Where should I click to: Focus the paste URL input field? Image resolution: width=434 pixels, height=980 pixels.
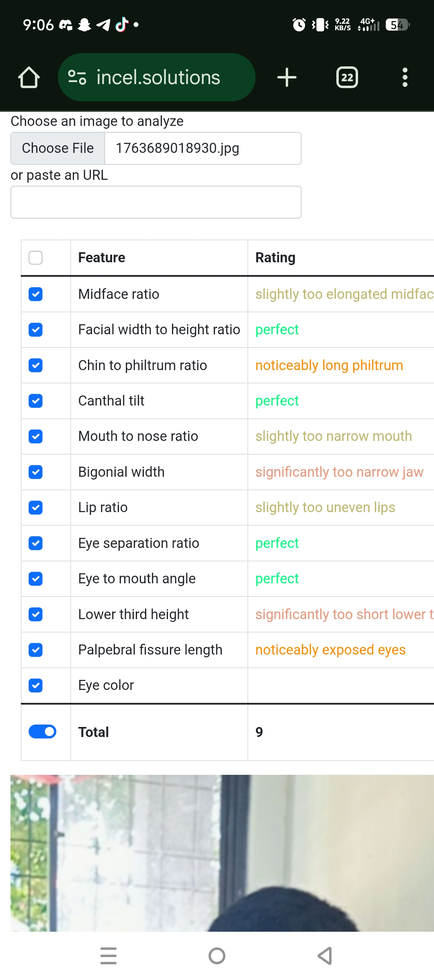[x=156, y=202]
